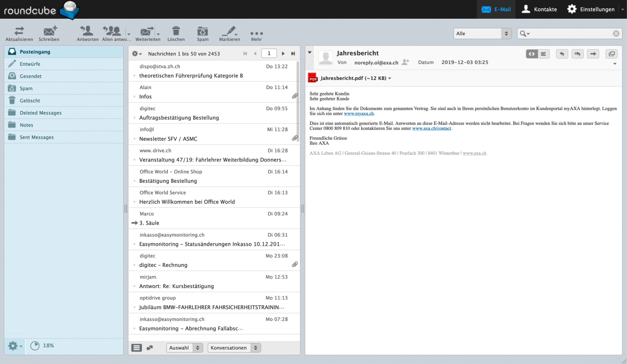Image resolution: width=627 pixels, height=364 pixels.
Task: Open message 'Herzlich Willkommen bei Office World'
Action: (214, 197)
